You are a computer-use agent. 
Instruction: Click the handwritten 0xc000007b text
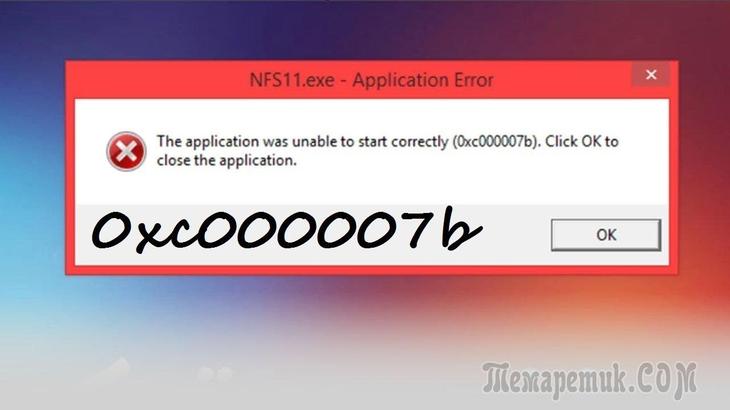click(286, 229)
